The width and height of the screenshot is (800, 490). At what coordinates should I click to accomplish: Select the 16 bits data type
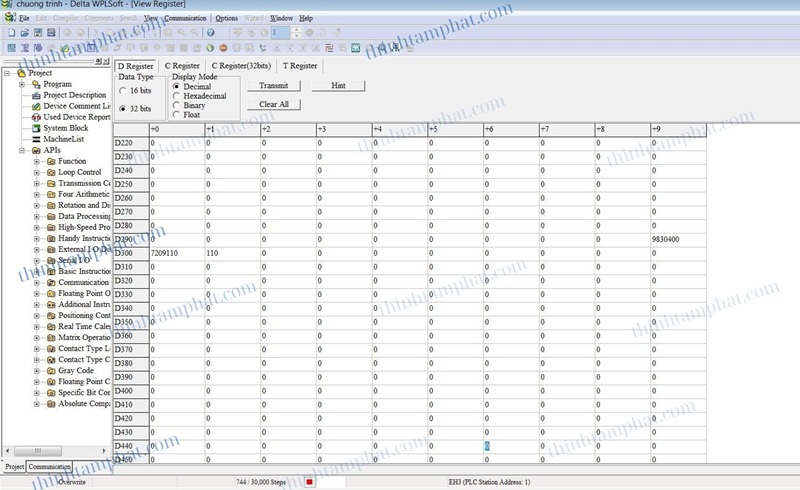123,90
